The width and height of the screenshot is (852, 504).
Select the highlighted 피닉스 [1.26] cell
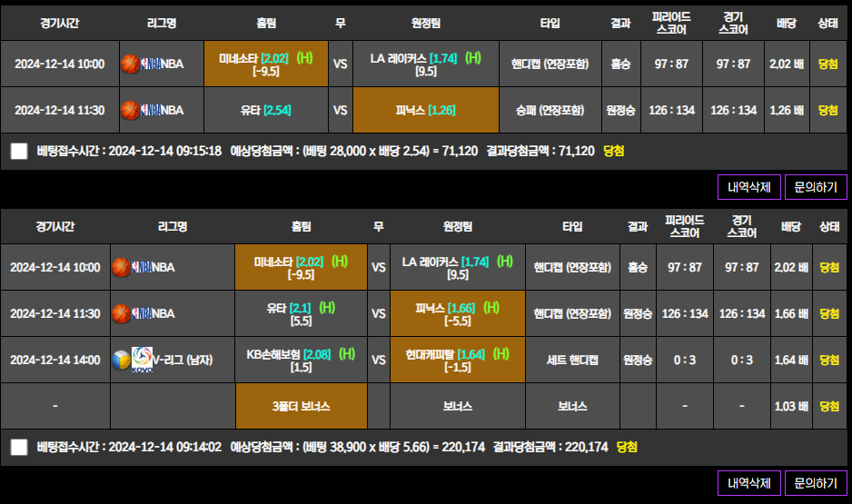(425, 110)
